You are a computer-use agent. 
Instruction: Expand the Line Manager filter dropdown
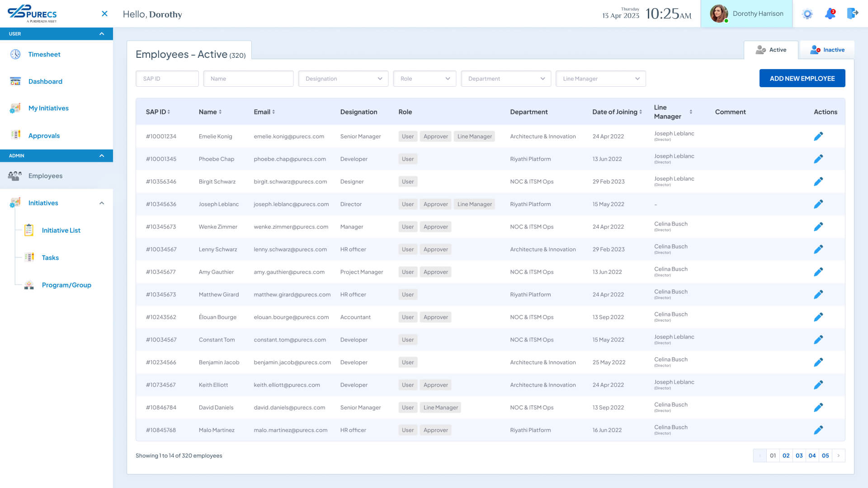[600, 79]
